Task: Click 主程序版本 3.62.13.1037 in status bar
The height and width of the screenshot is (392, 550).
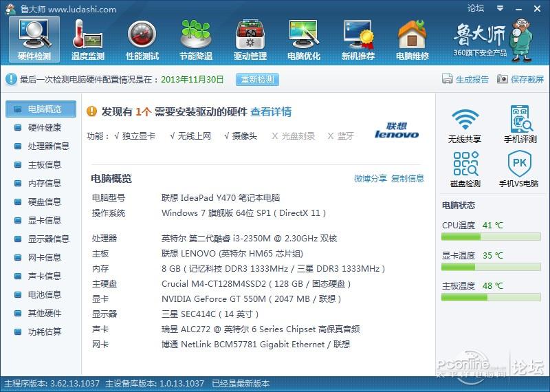Action: click(52, 384)
